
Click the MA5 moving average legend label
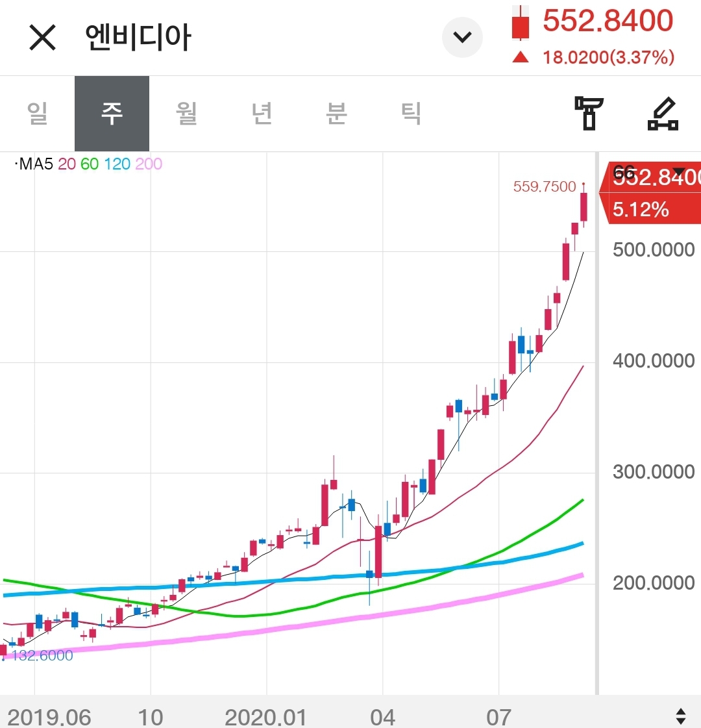point(34,164)
